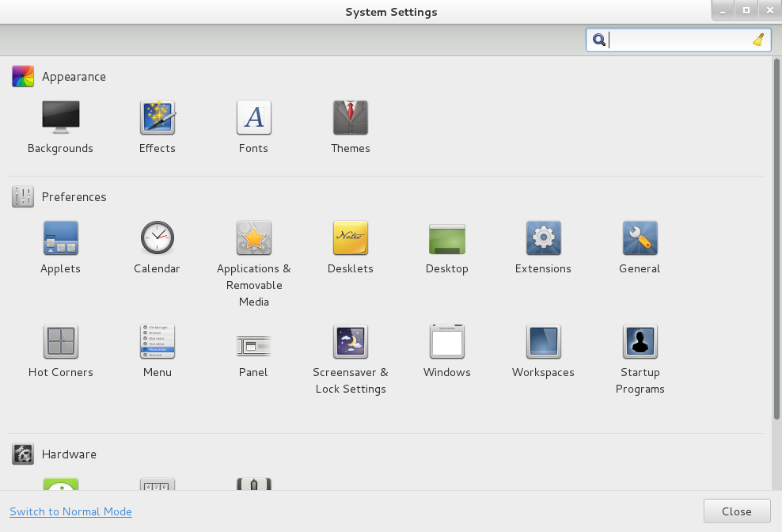Screen dimensions: 782x532
Task: Click the Switch to Normal Mode link
Action: [x=70, y=511]
